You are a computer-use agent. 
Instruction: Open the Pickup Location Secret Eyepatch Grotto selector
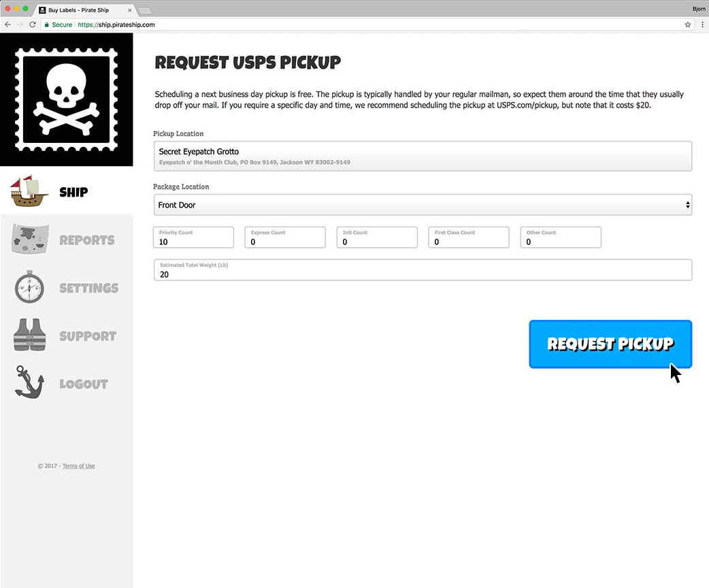click(423, 156)
